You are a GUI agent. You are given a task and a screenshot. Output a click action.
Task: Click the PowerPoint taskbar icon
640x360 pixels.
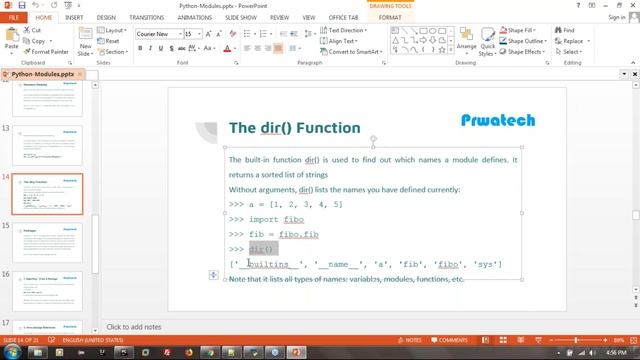296,352
